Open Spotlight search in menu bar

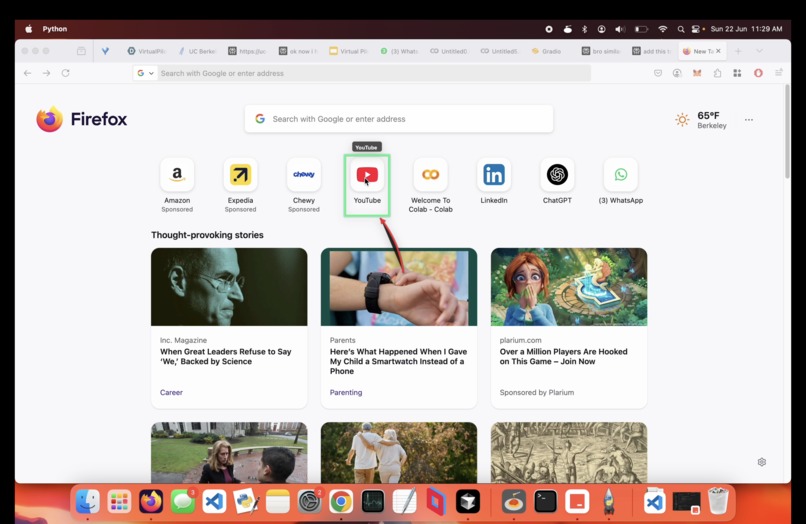pos(681,29)
